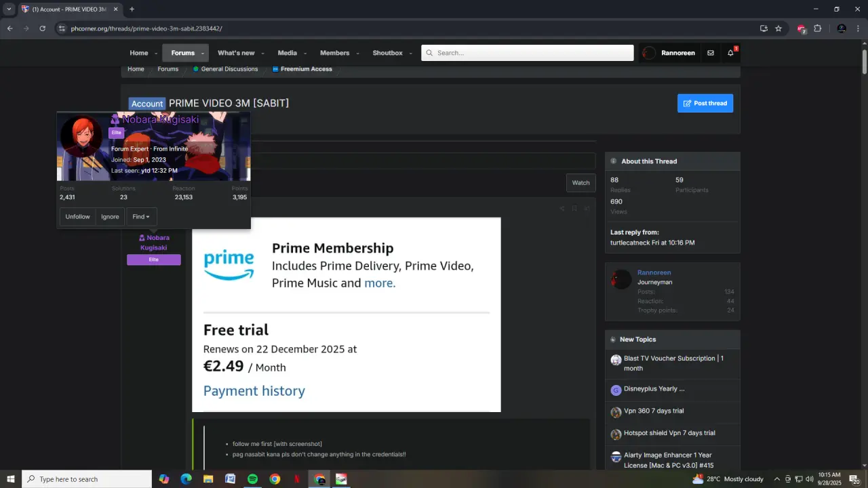Open the What's new nav item
Screen dimensions: 868x488
236,53
